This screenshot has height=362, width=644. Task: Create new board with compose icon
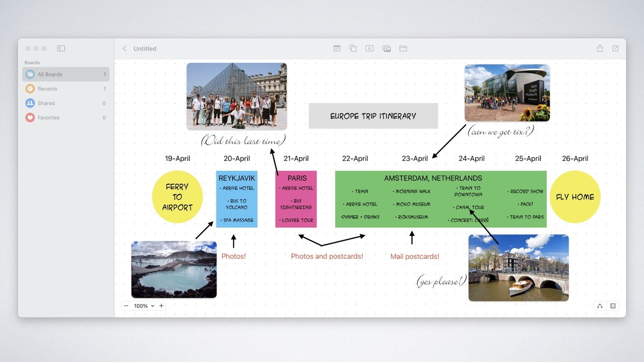coord(616,49)
